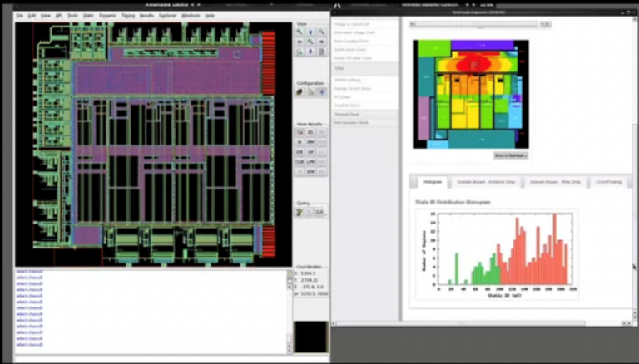This screenshot has width=639, height=364.
Task: Click the Show in RedHawk button
Action: click(x=511, y=155)
